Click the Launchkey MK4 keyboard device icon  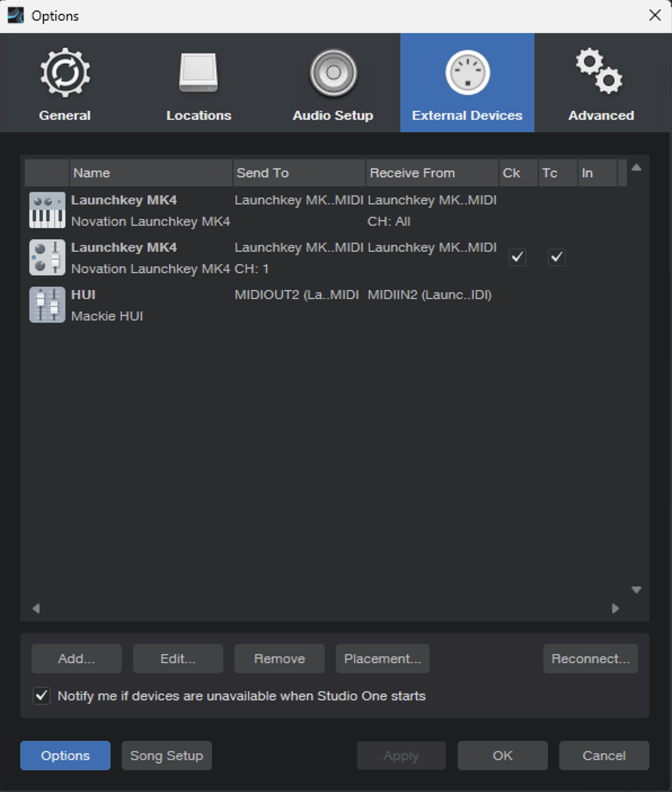point(47,210)
